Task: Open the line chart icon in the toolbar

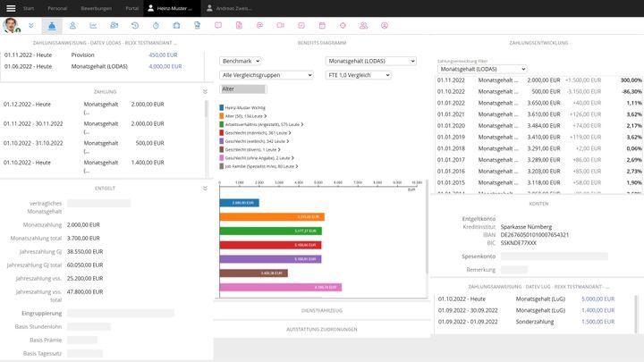Action: (93, 25)
